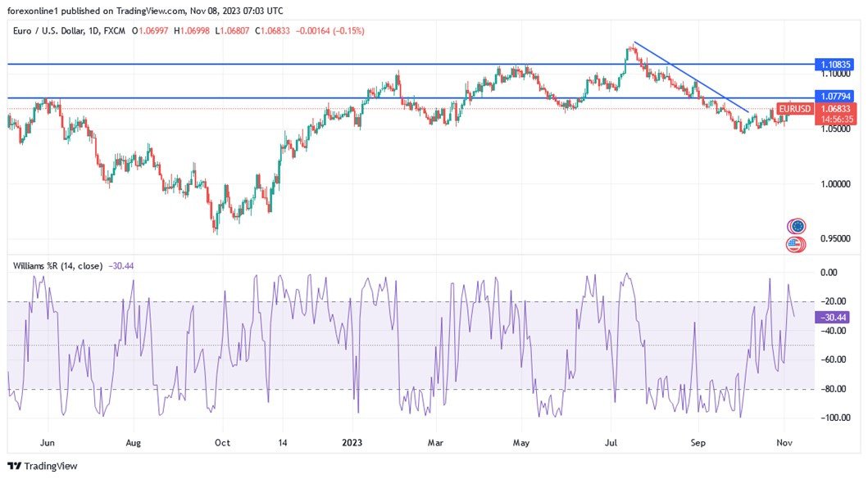Click the Euro flag icon
Viewport: 868px width, 479px height.
(x=795, y=225)
